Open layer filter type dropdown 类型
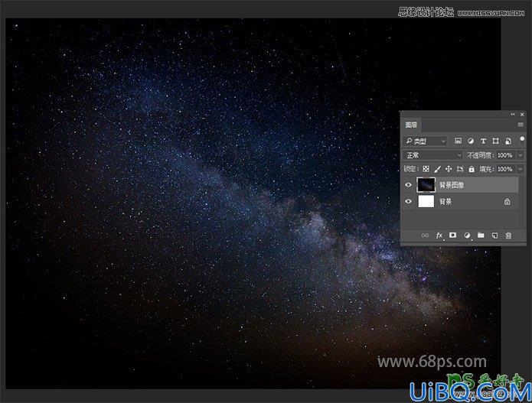The height and width of the screenshot is (403, 532). point(426,141)
